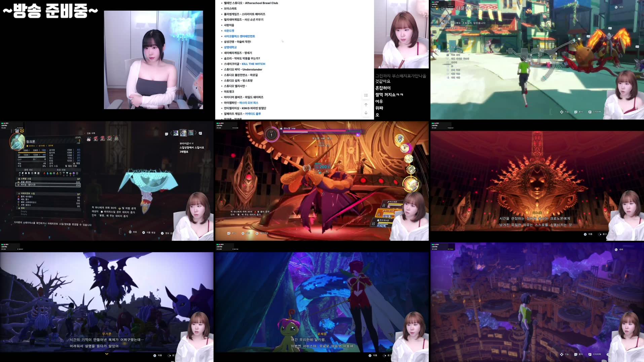
Task: Click the water drop attribute resistance icon
Action: click(47, 173)
